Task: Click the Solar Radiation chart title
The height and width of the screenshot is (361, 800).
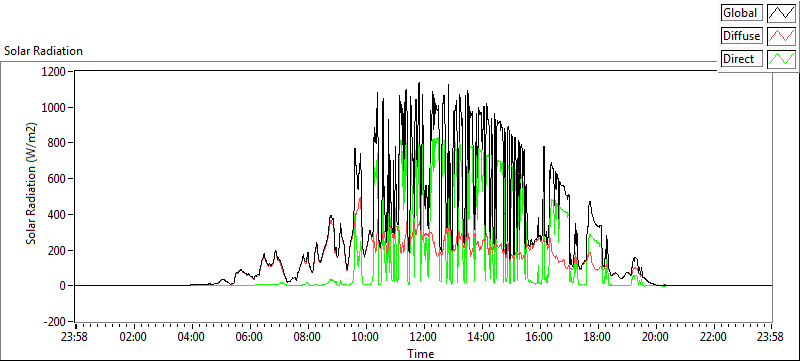Action: (43, 51)
